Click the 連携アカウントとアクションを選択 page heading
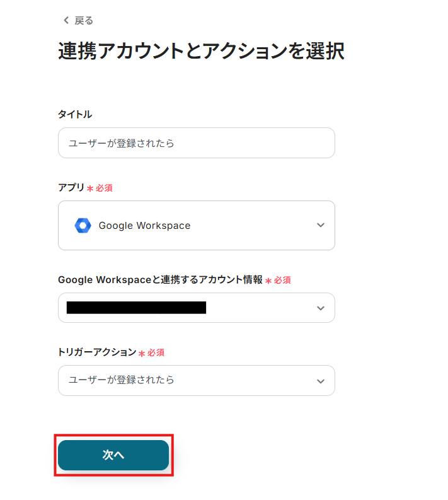 pyautogui.click(x=201, y=52)
